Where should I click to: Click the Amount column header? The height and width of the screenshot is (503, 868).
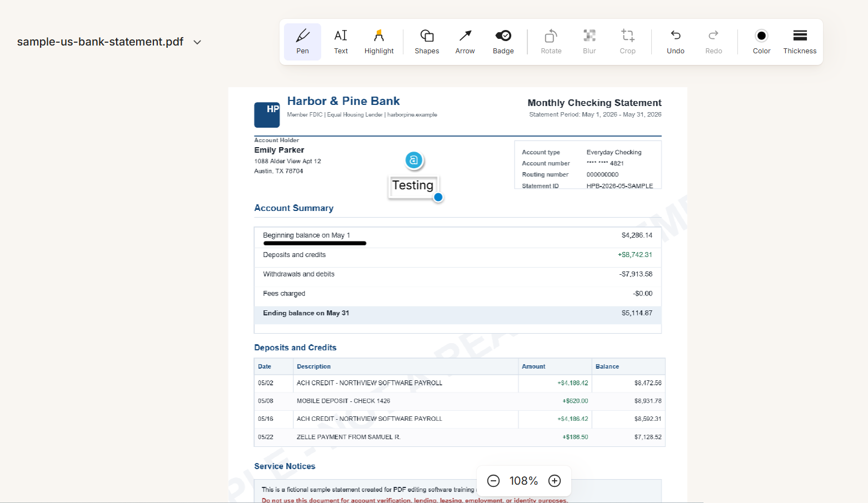pyautogui.click(x=533, y=366)
